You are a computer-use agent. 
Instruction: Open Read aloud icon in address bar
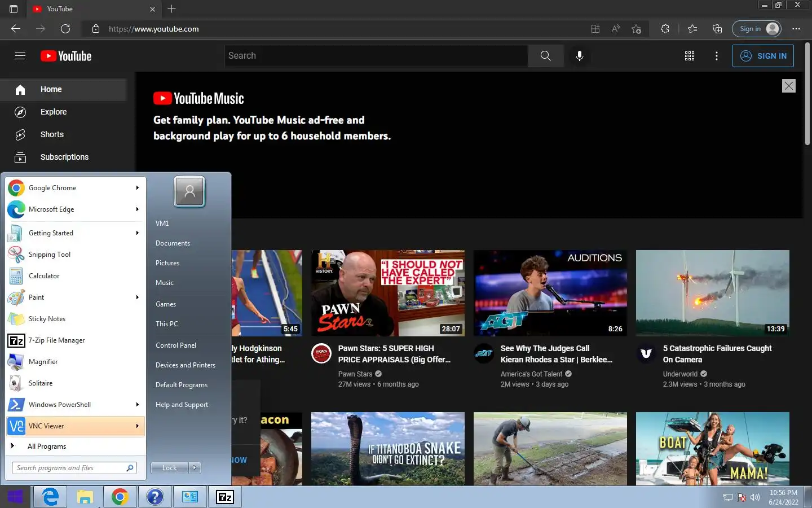(x=616, y=29)
